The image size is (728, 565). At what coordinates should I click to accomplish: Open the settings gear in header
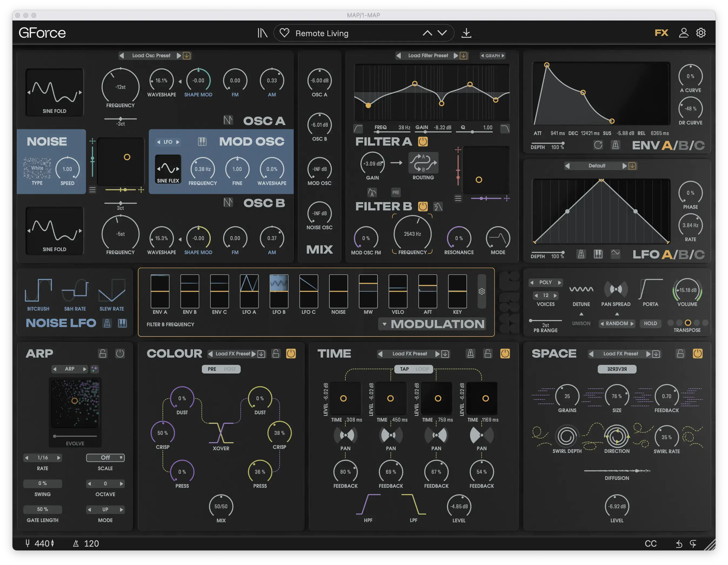[x=701, y=33]
